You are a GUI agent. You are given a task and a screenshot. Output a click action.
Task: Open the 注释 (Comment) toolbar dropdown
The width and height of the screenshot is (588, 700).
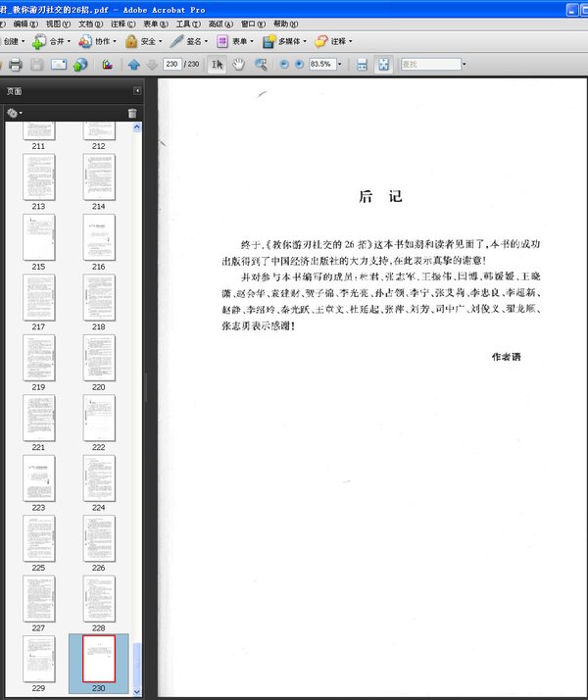(333, 41)
